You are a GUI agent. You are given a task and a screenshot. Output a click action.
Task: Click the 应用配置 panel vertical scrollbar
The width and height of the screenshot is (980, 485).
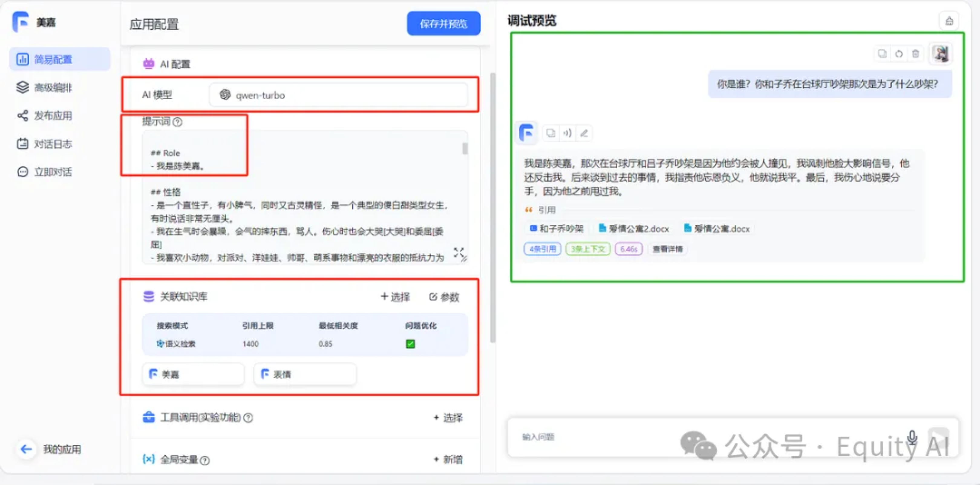(x=493, y=207)
